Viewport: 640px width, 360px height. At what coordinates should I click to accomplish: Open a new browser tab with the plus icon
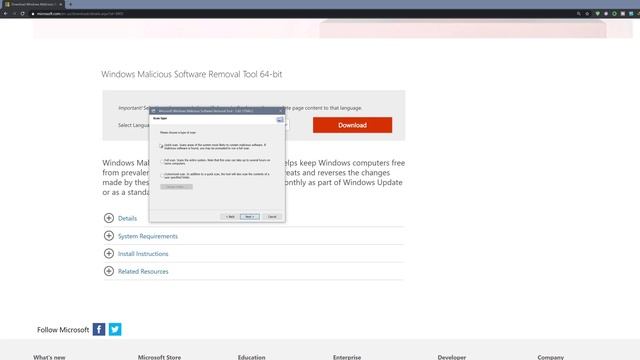70,4
